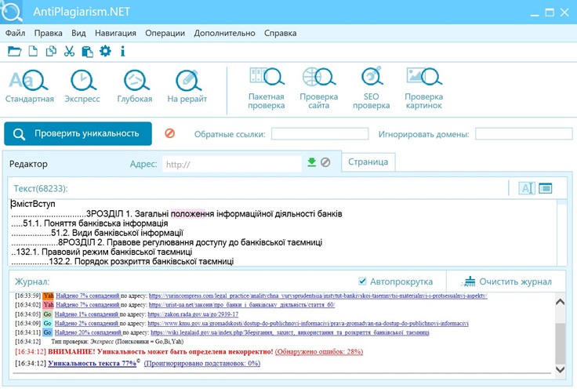Image resolution: width=577 pixels, height=392 pixels.
Task: Click 'Уникальность текста 77%' result link
Action: pos(92,363)
